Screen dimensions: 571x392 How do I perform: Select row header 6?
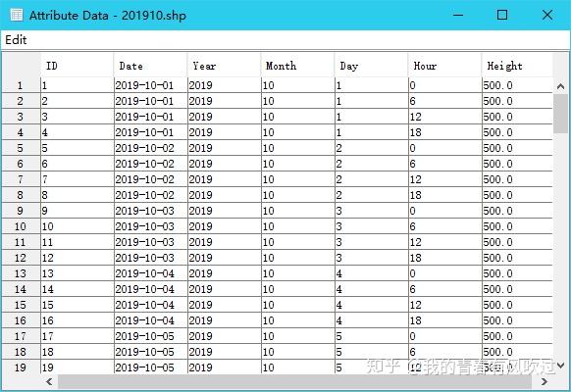pos(21,164)
